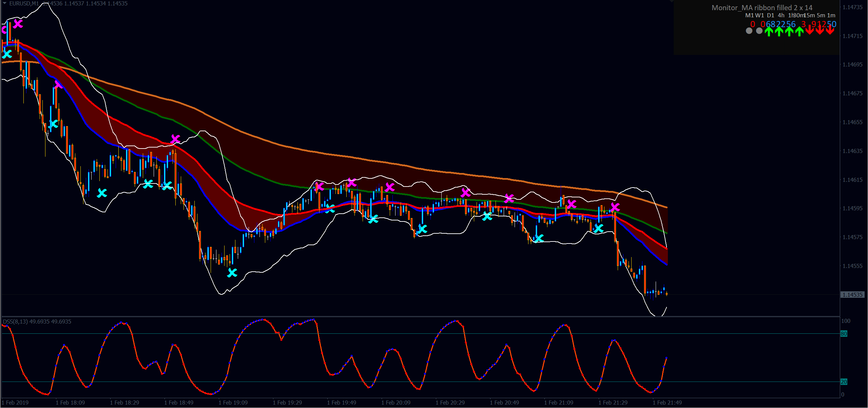Click the DSS level 20 marker
The image size is (868, 408).
tap(844, 382)
